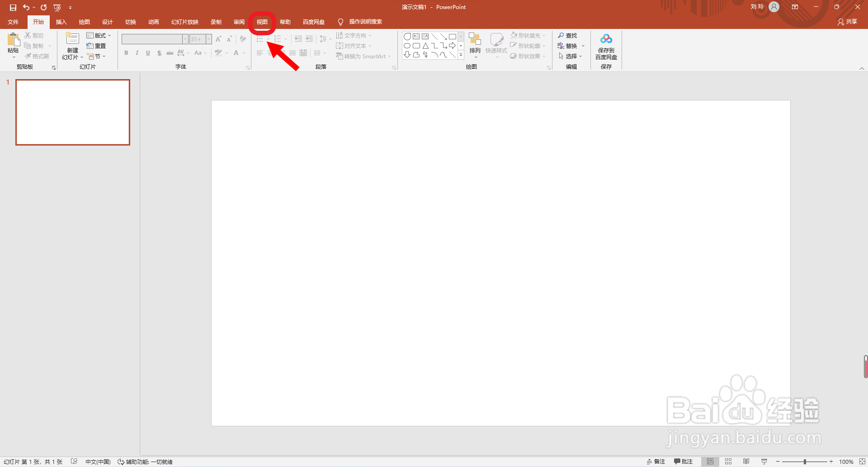The width and height of the screenshot is (868, 467).
Task: Select the triangle shape in shapes gallery
Action: click(425, 46)
